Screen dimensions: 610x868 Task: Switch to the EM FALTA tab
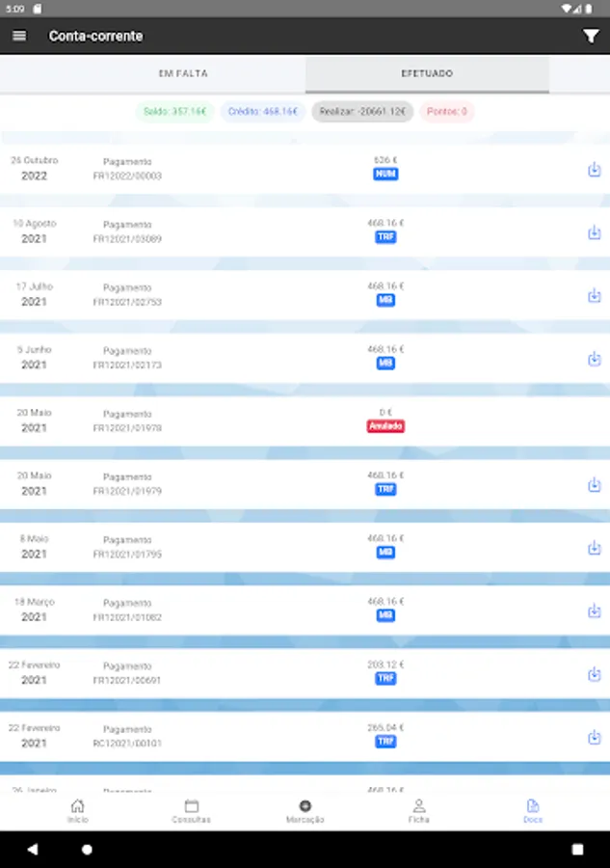(183, 73)
